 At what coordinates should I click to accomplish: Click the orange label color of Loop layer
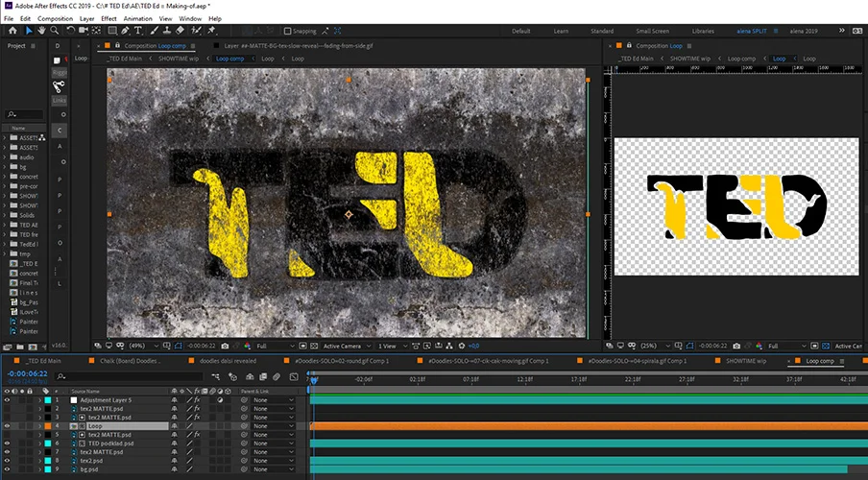48,425
